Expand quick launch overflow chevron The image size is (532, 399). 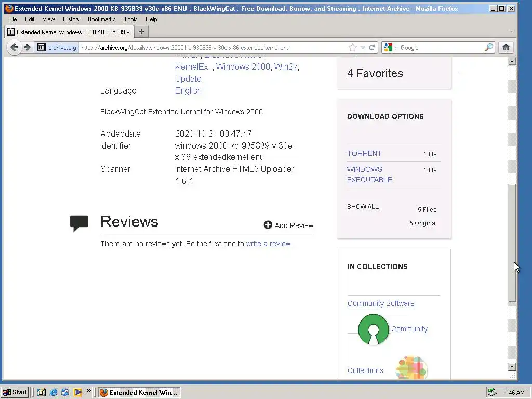88,391
